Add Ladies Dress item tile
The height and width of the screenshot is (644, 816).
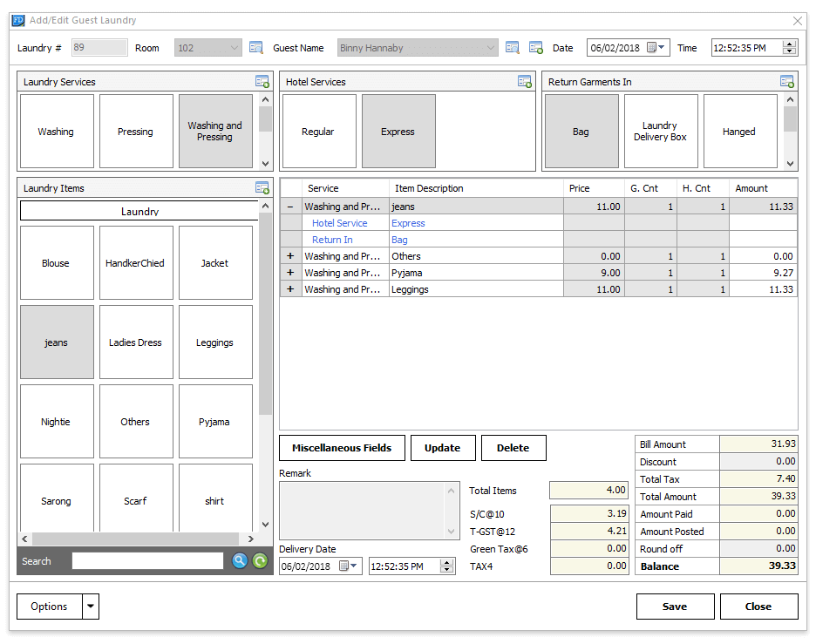click(x=136, y=342)
